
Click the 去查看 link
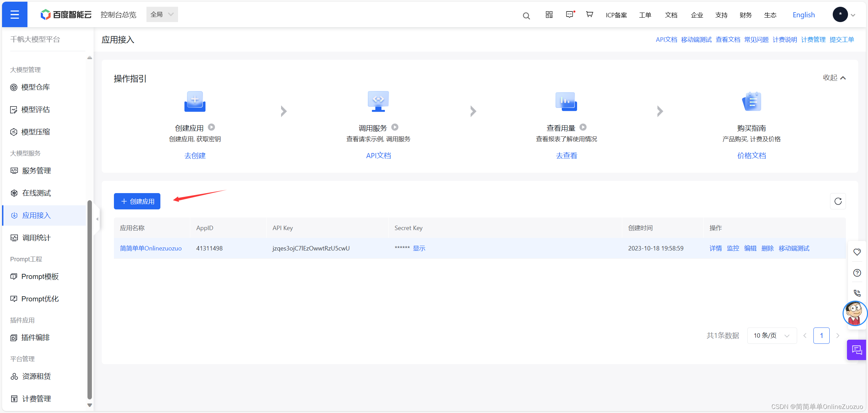[x=566, y=156]
